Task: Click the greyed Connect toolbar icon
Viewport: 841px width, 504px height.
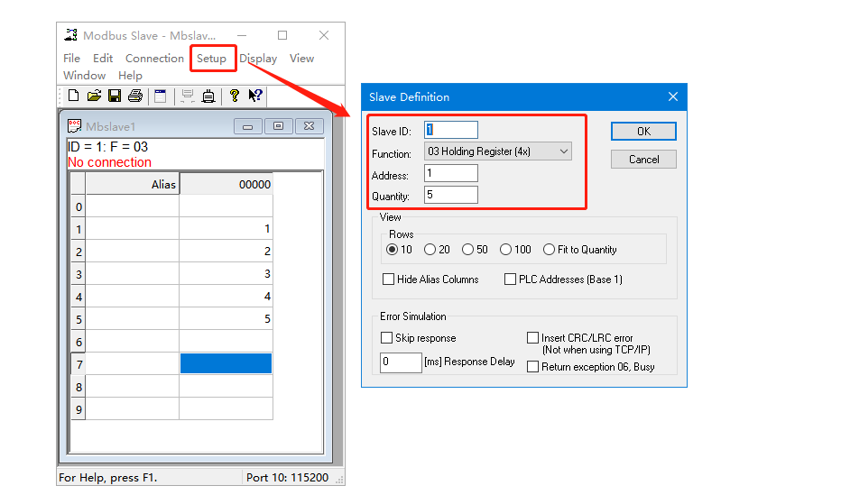Action: 187,96
